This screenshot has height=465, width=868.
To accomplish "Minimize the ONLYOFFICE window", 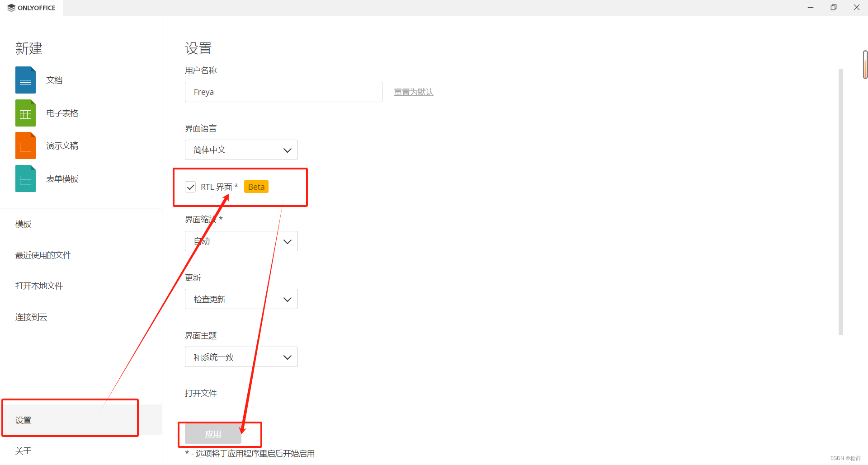I will tap(811, 8).
